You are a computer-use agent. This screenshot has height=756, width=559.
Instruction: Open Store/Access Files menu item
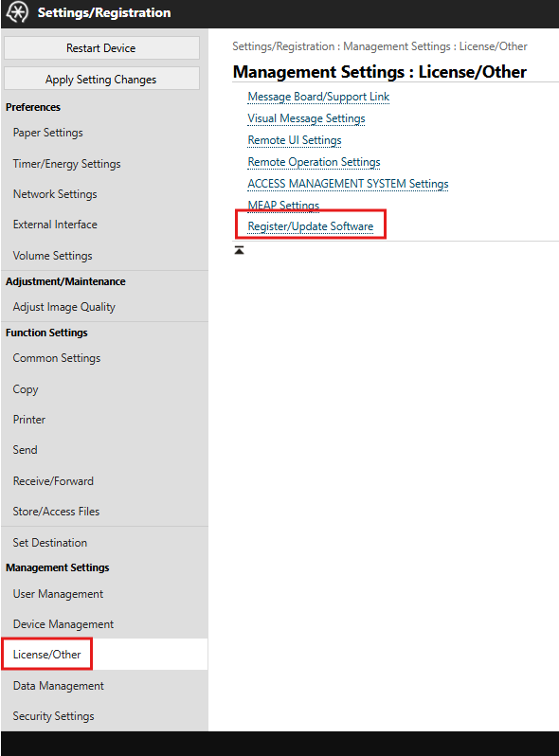[x=56, y=511]
